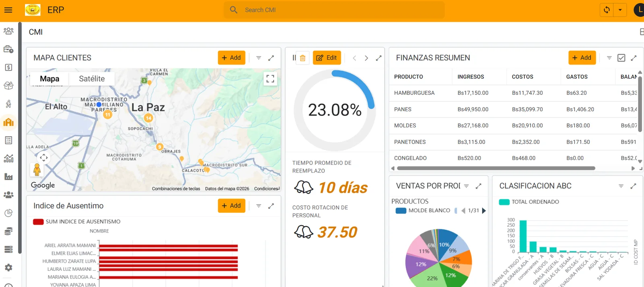Open the filter menu of MAPA CLIENTES
The width and height of the screenshot is (644, 287).
(x=259, y=58)
